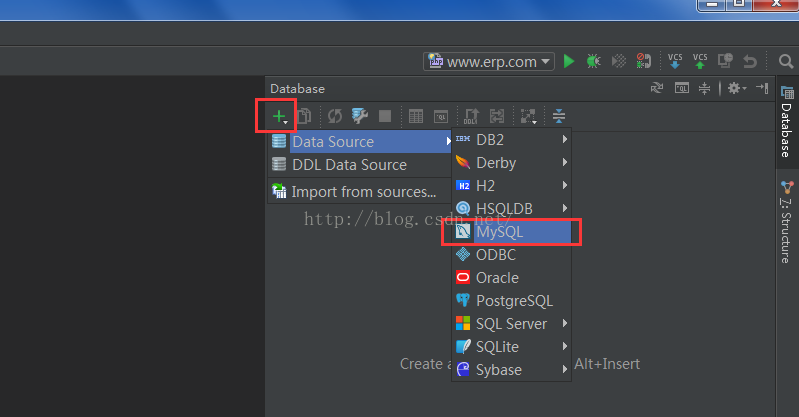Choose DB2 from the data source list

(511, 139)
